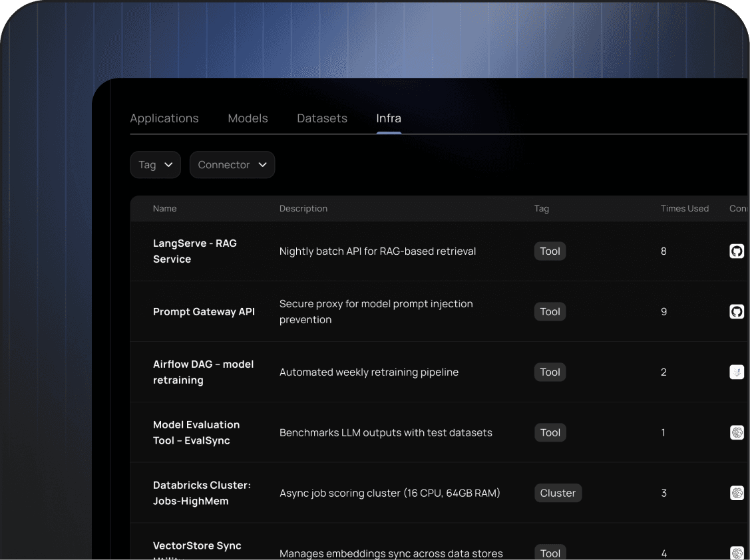Select 'Async job scoring cluster' description
The height and width of the screenshot is (560, 750).
389,493
